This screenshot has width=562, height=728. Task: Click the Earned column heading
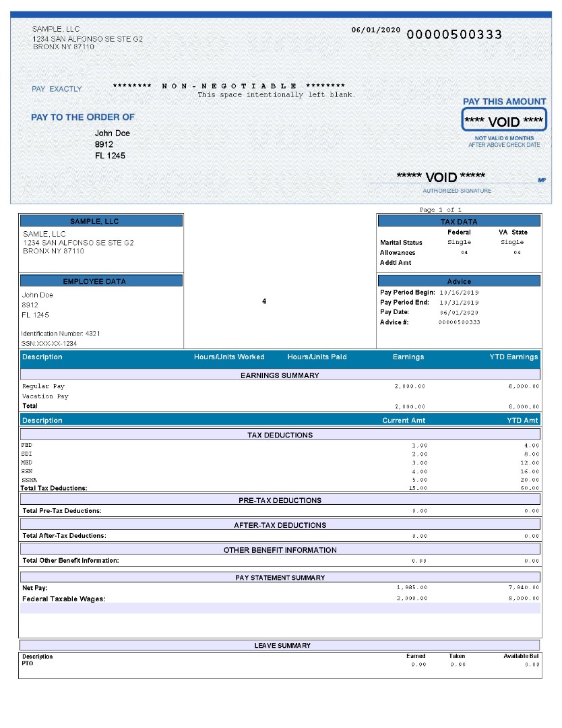(x=416, y=656)
